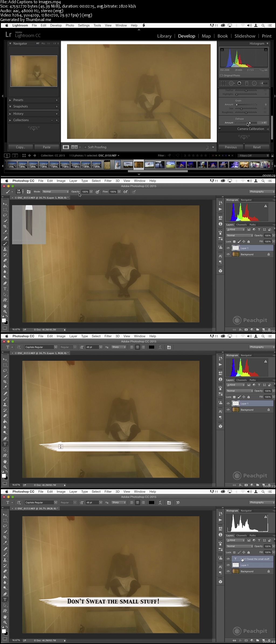Image resolution: width=276 pixels, height=644 pixels.
Task: Open Lightroom's Settings menu
Action: tap(84, 25)
